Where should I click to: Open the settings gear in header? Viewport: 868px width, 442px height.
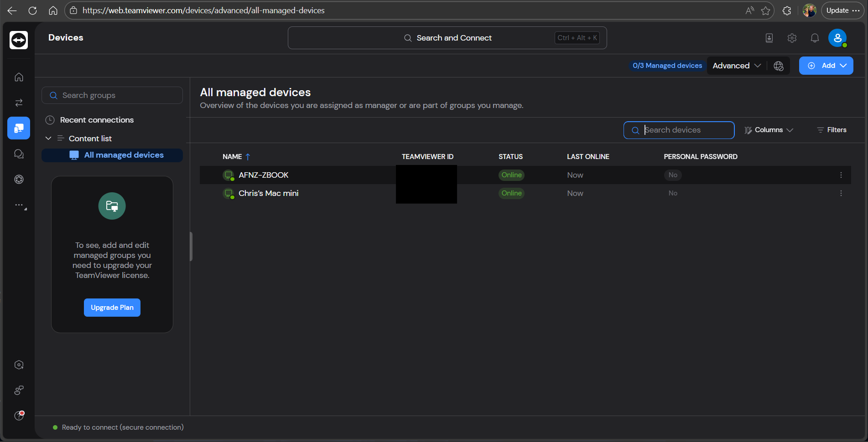[792, 38]
